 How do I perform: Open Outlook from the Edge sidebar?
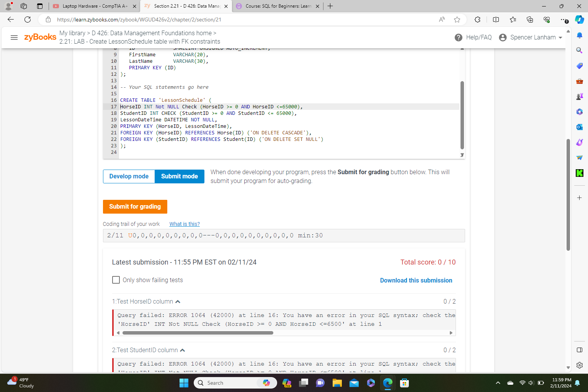[579, 127]
